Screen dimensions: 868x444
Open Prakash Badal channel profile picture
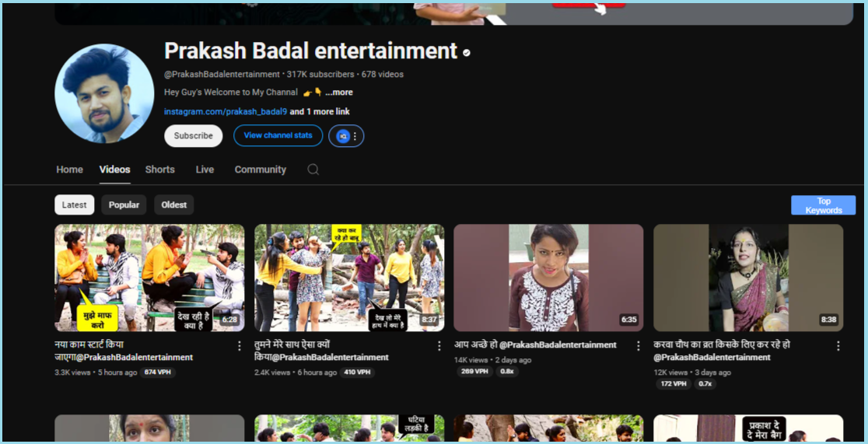point(104,93)
